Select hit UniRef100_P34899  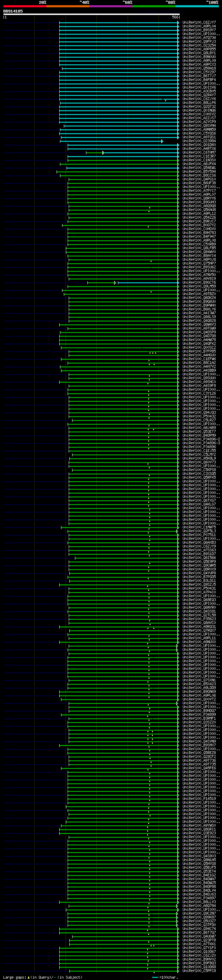[199, 714]
